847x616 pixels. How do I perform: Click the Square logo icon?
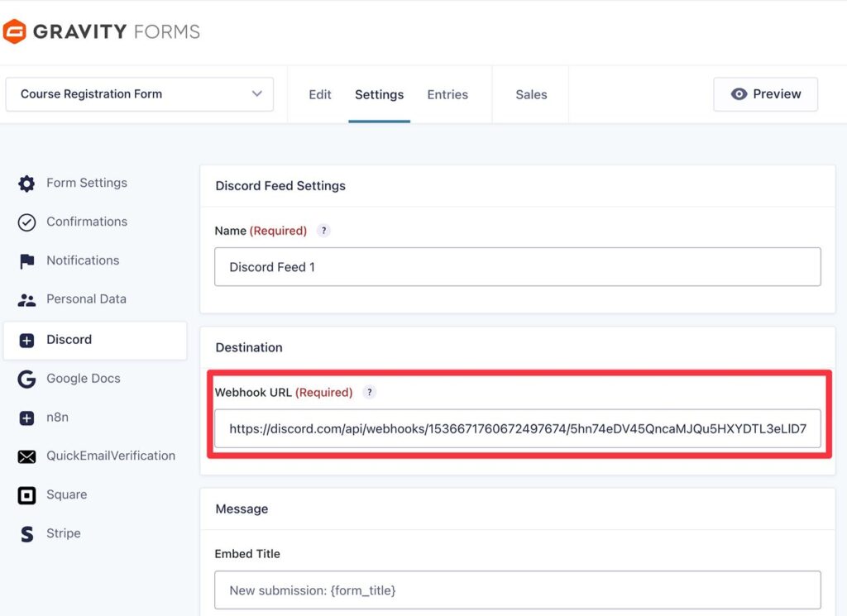click(26, 495)
